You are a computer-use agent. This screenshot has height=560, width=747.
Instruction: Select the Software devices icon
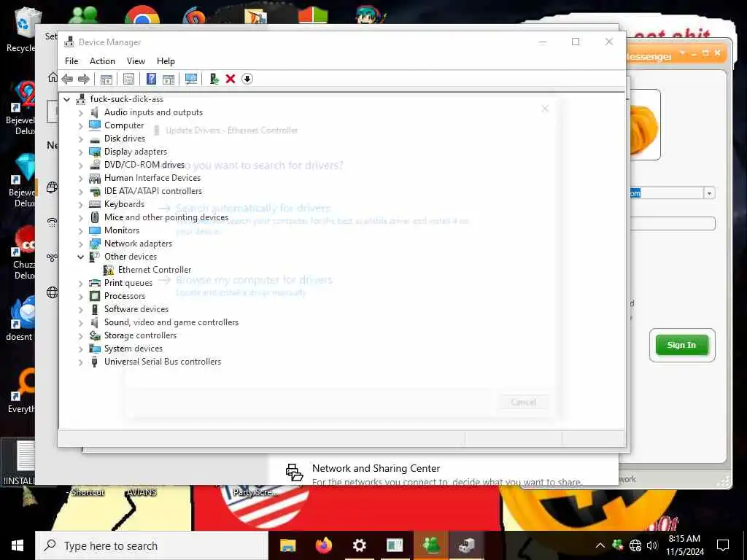(x=95, y=309)
